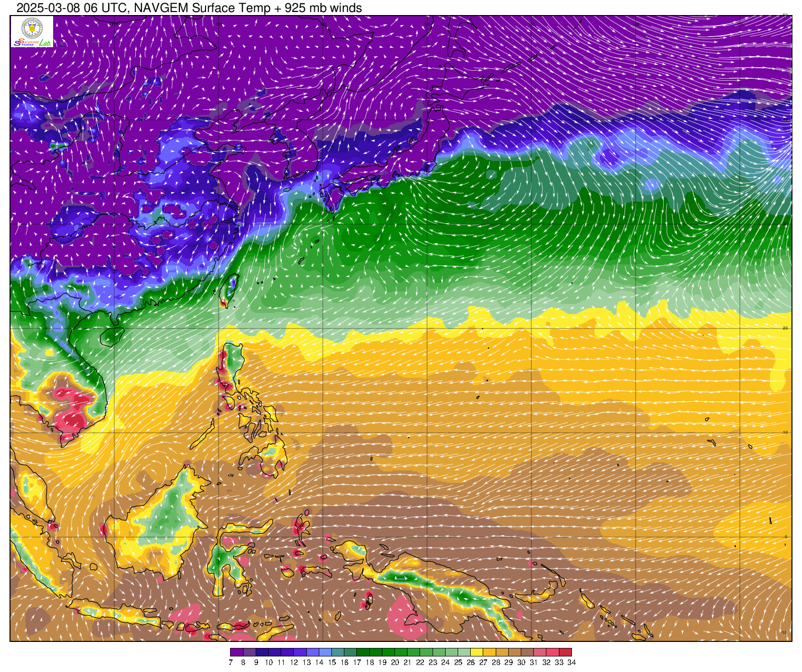Click the '20' colorbar label
This screenshot has width=802, height=672.
click(x=395, y=662)
